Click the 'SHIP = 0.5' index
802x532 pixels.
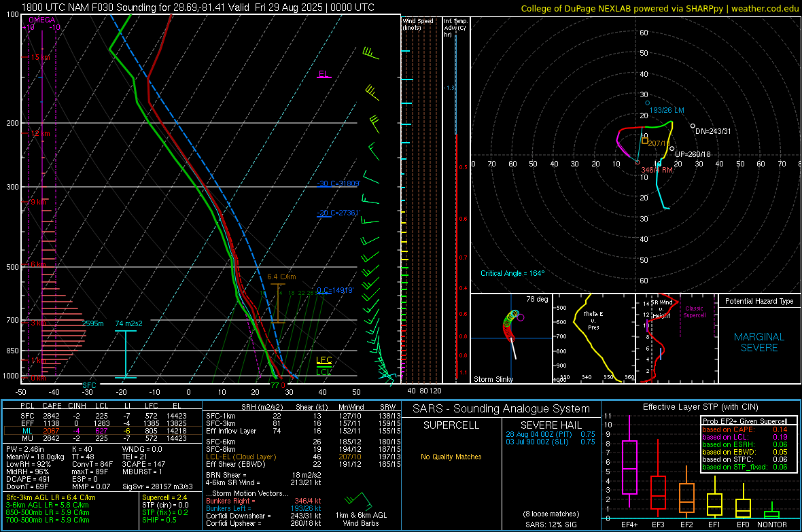(x=160, y=520)
